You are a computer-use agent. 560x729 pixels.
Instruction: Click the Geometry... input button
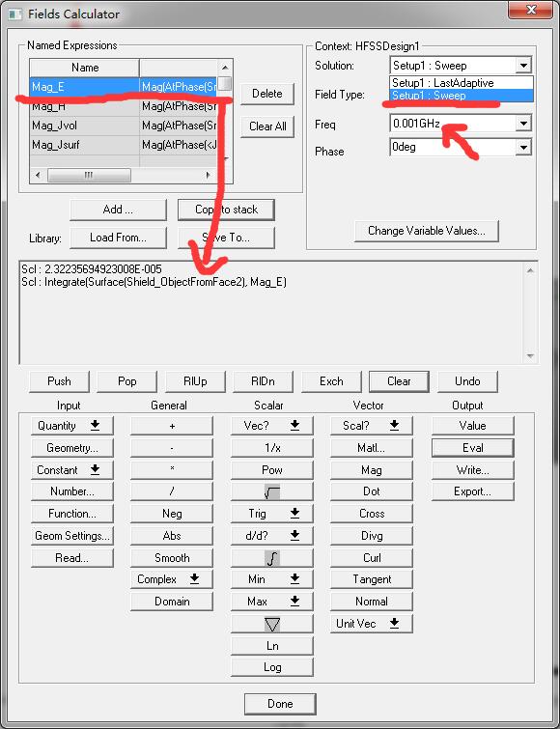tap(72, 448)
